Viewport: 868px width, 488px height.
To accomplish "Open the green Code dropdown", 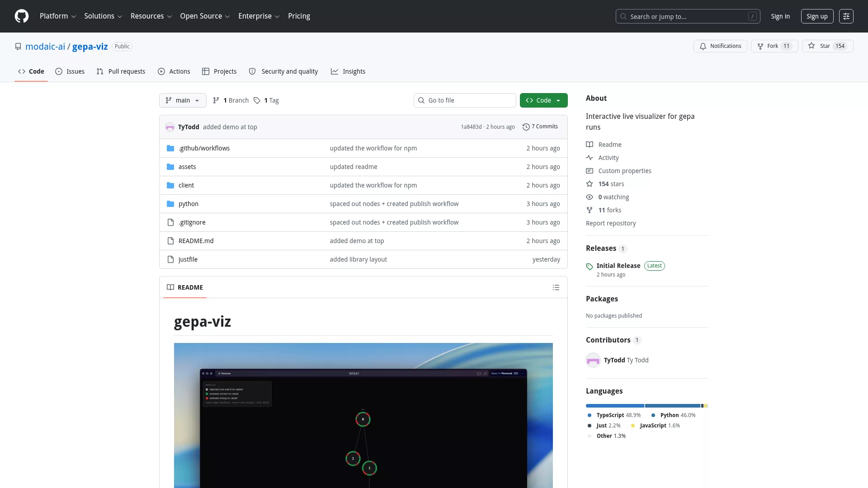I will coord(543,100).
